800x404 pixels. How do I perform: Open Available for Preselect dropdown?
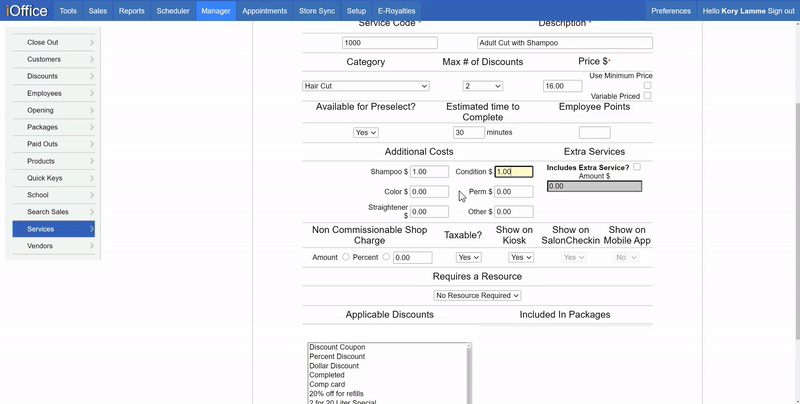366,133
